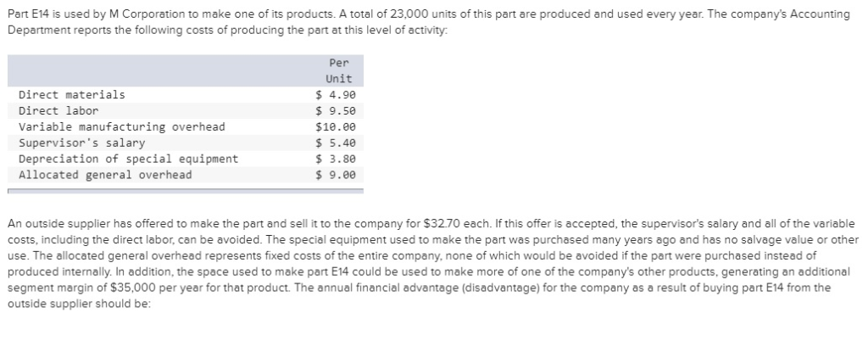
Task: Select the $ 3.80 depreciation value
Action: [336, 160]
